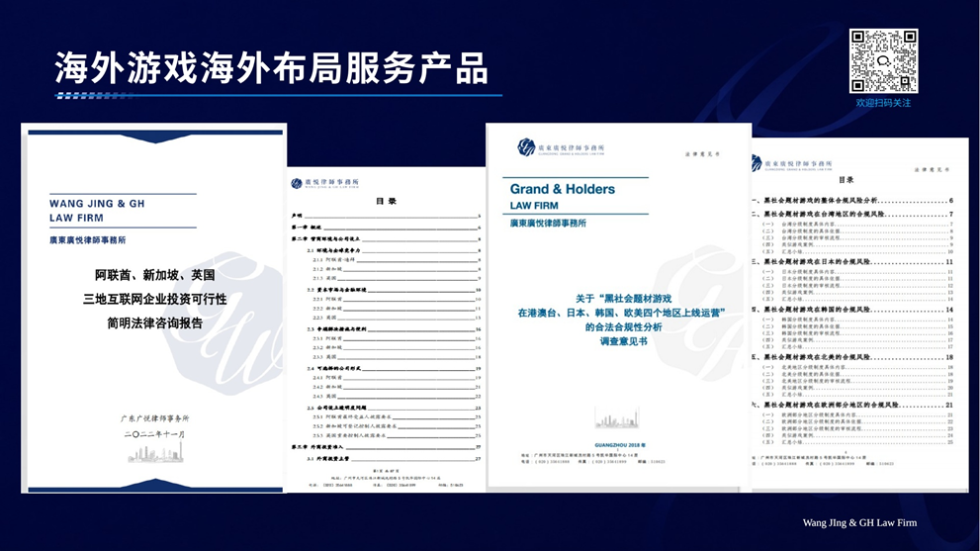The image size is (980, 551).
Task: Click the 'Grand & Holders' heading
Action: tap(563, 189)
